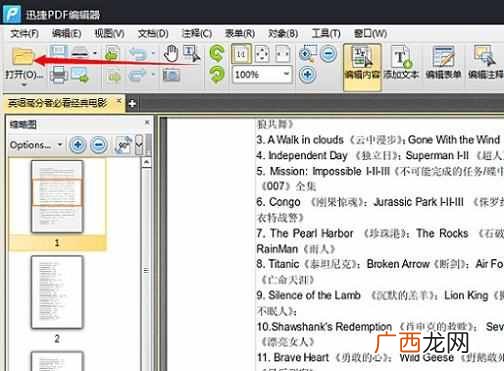This screenshot has height=371, width=504.
Task: Click the send by email icon
Action: point(79,75)
